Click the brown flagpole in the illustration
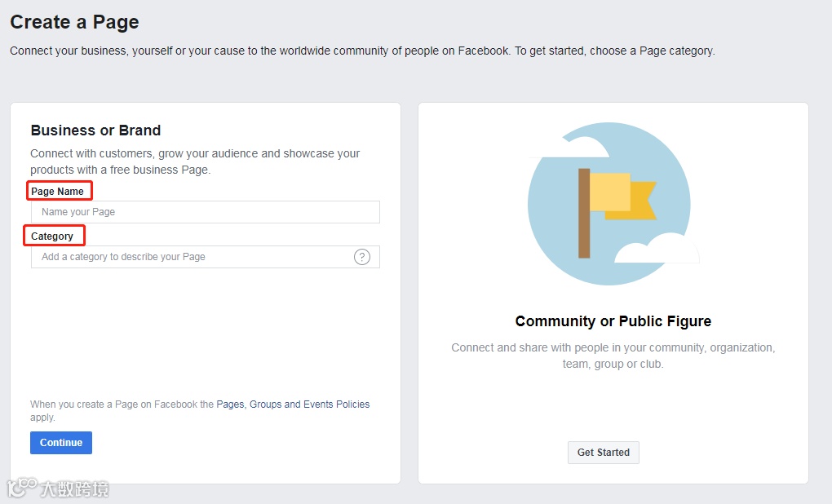Image resolution: width=832 pixels, height=504 pixels. (x=584, y=213)
